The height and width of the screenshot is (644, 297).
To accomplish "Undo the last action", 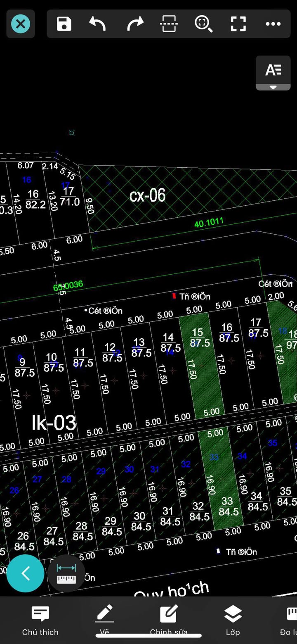I will pos(98,24).
